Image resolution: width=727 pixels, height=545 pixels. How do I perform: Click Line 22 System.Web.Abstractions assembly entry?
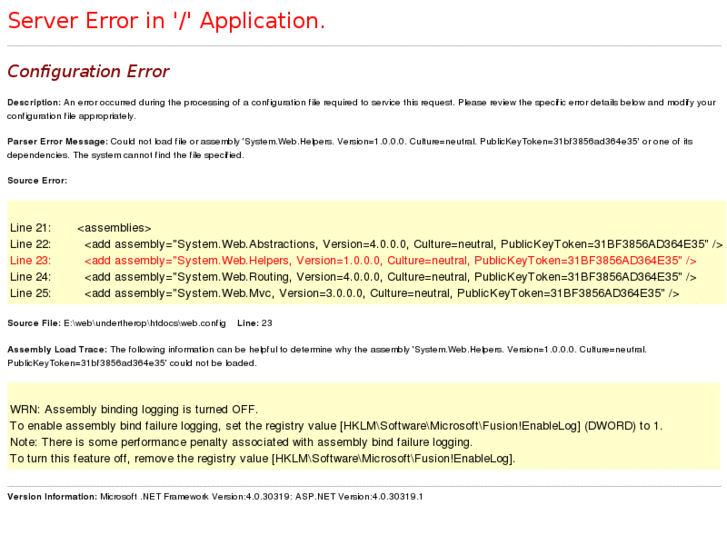[x=366, y=244]
